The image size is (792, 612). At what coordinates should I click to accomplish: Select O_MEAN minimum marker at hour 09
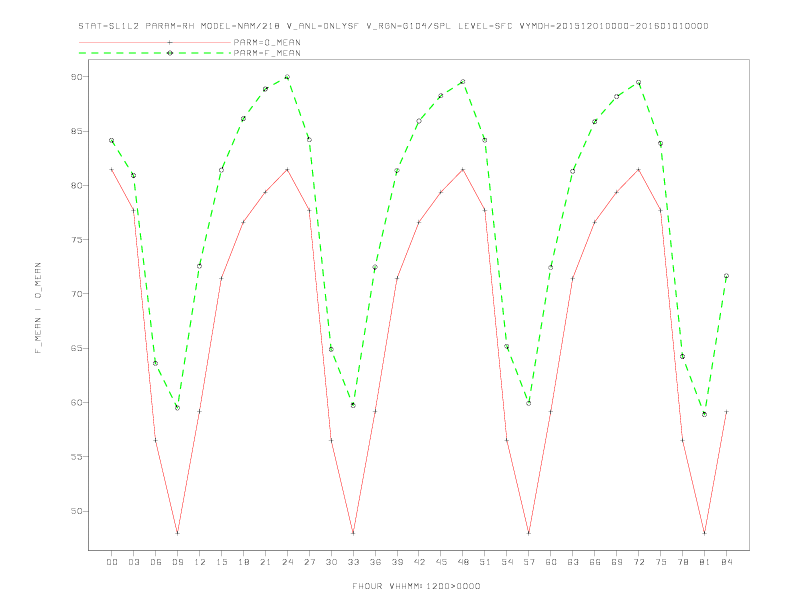tap(177, 533)
